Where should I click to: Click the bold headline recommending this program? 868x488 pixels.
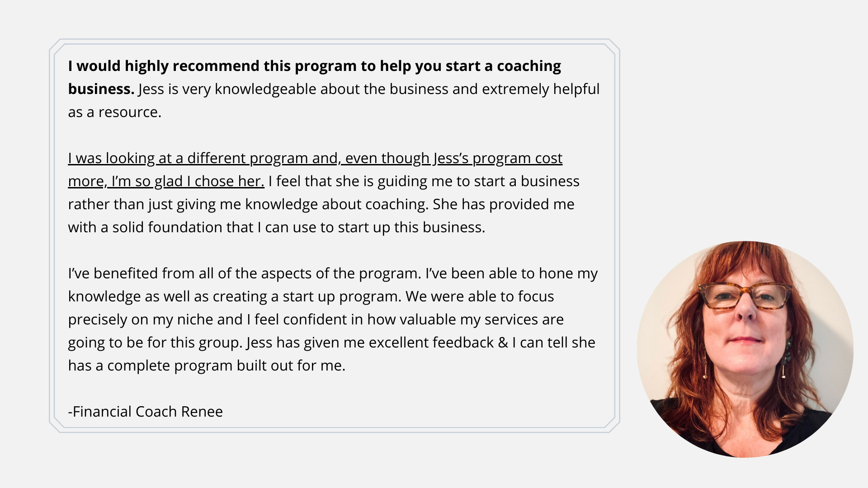click(x=315, y=77)
